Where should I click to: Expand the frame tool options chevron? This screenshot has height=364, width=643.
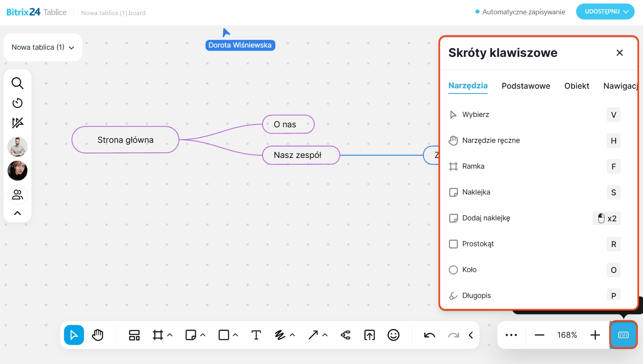(x=170, y=335)
